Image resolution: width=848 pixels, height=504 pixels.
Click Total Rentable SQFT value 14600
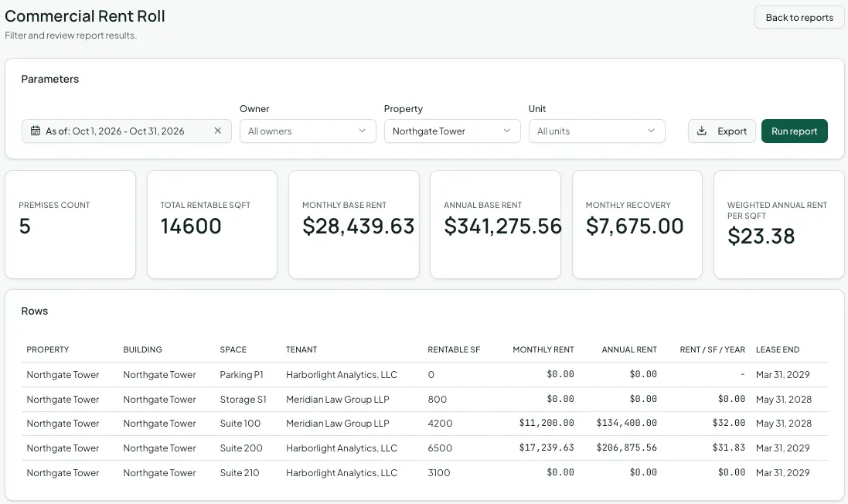tap(191, 226)
